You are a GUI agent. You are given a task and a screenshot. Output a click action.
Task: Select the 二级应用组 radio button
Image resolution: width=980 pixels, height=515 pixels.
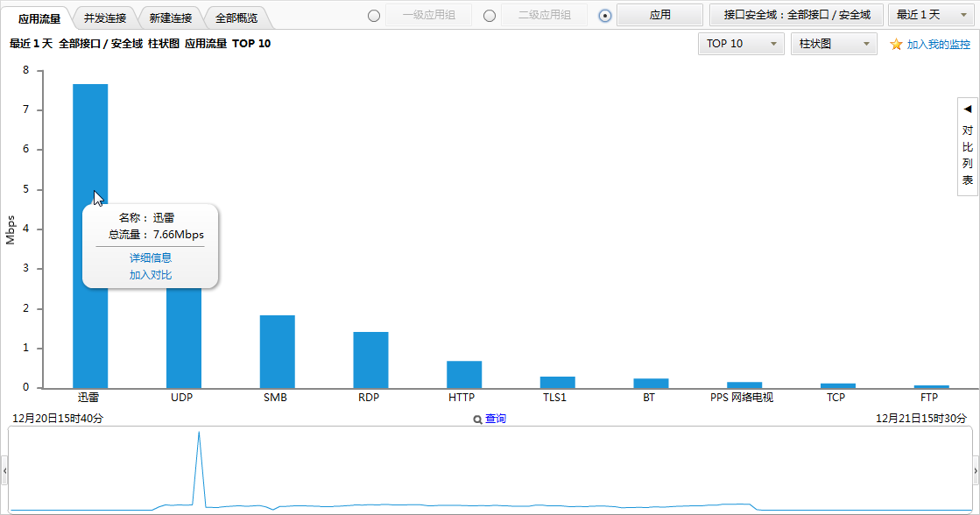click(x=490, y=16)
